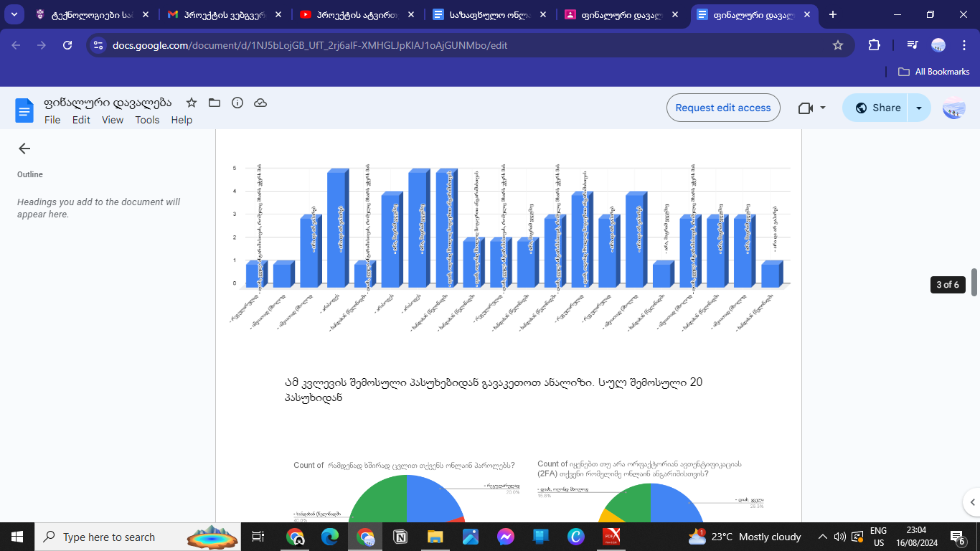Screen dimensions: 980x551
Task: Switch to the Gmail პროექტის tab
Action: 224,14
